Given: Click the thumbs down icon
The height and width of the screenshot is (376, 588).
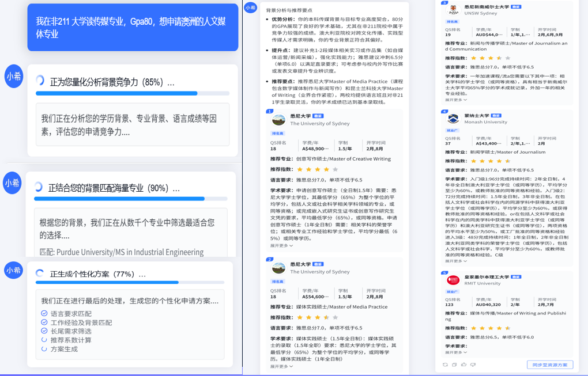Looking at the screenshot, I should 473,364.
